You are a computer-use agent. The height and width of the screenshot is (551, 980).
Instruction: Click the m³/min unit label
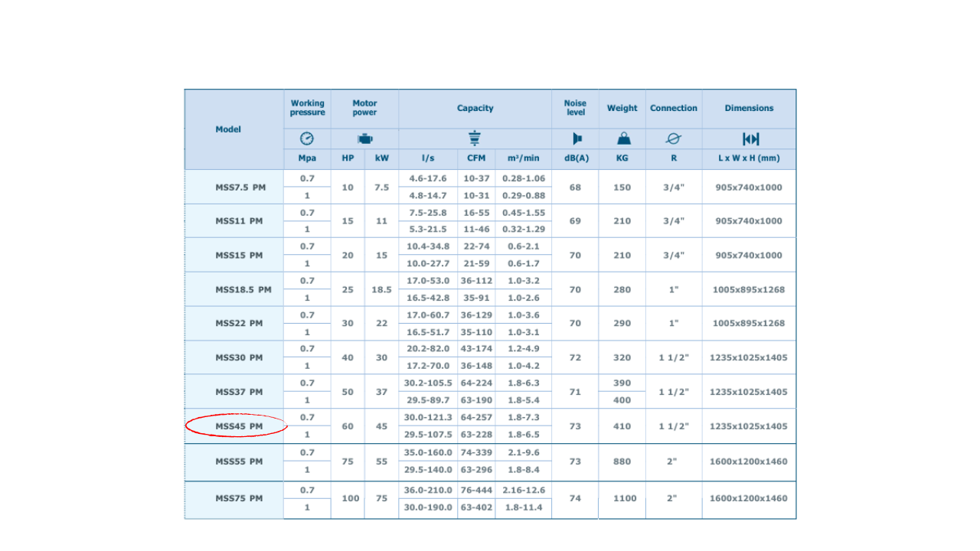[x=523, y=158]
